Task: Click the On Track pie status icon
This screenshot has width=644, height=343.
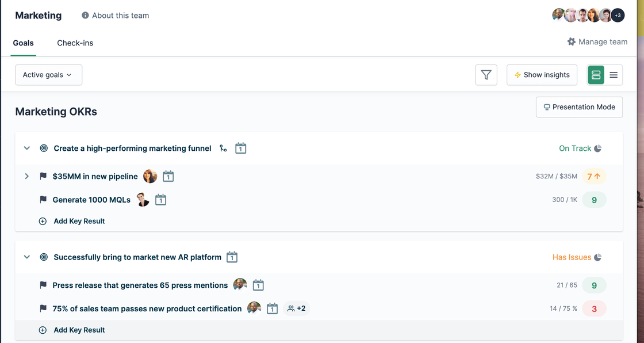Action: click(x=598, y=148)
